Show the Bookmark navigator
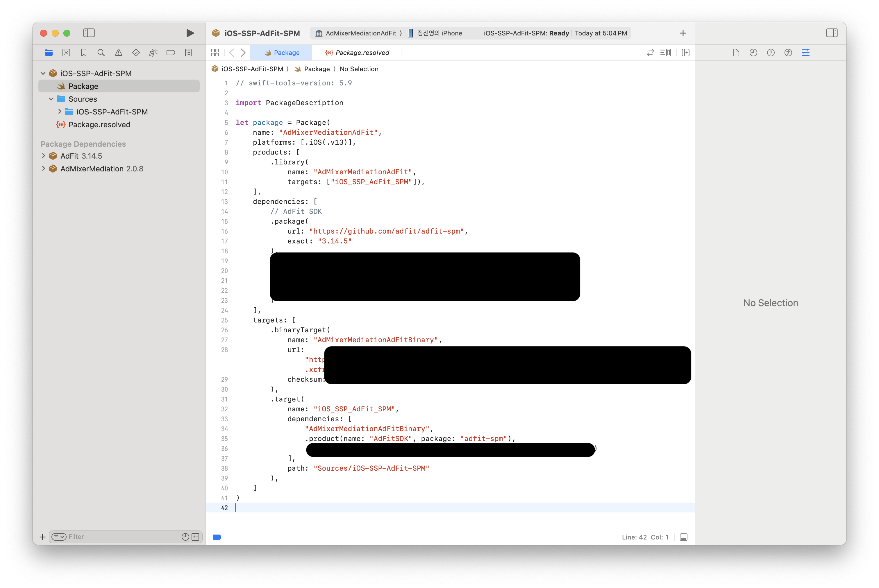The image size is (879, 588). pos(84,53)
